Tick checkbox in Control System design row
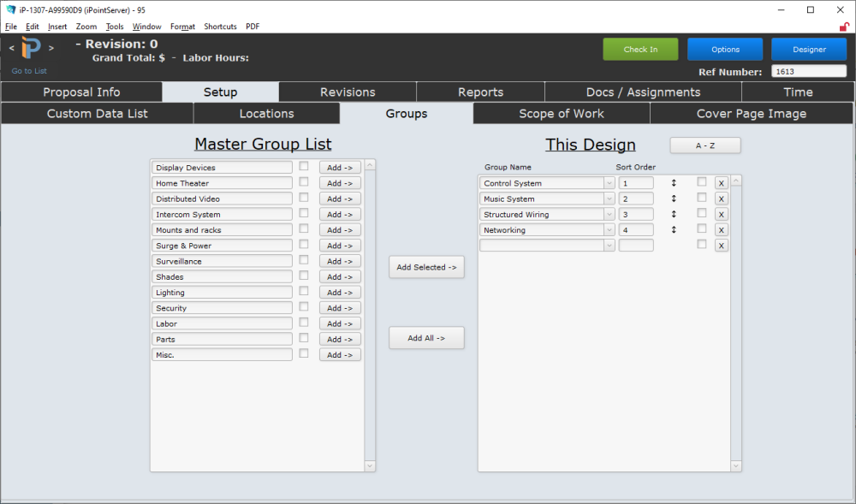This screenshot has height=504, width=856. 702,181
